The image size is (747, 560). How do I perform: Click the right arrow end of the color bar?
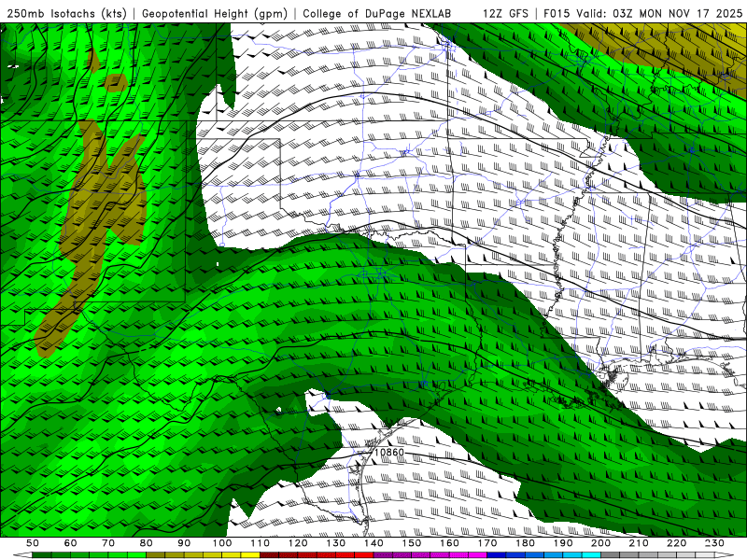(725, 554)
